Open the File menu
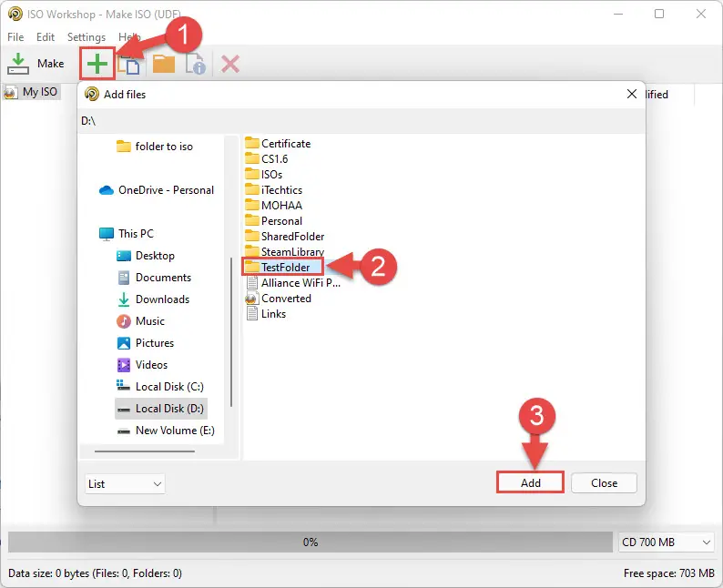The image size is (723, 588). (15, 37)
